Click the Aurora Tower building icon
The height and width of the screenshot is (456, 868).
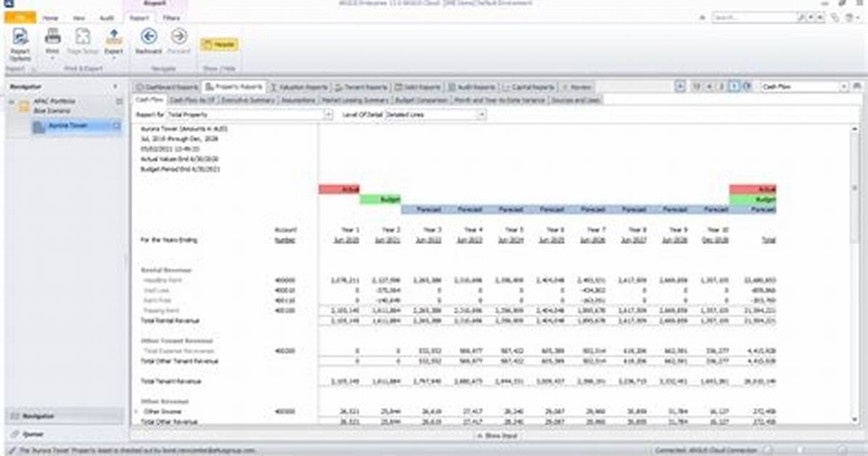click(38, 127)
